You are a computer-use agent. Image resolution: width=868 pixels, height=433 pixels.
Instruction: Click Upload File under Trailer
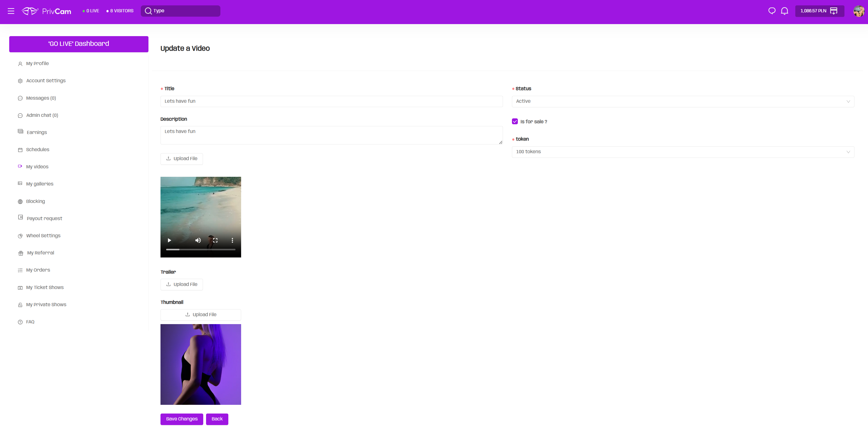click(x=182, y=284)
